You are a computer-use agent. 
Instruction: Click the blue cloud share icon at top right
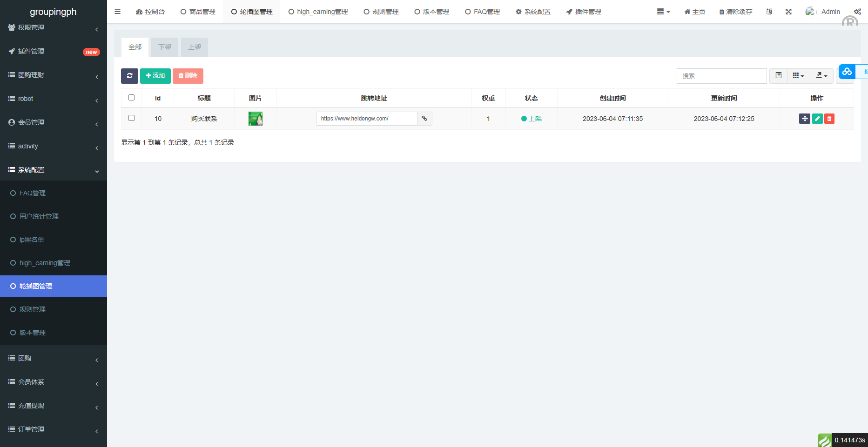pos(847,72)
